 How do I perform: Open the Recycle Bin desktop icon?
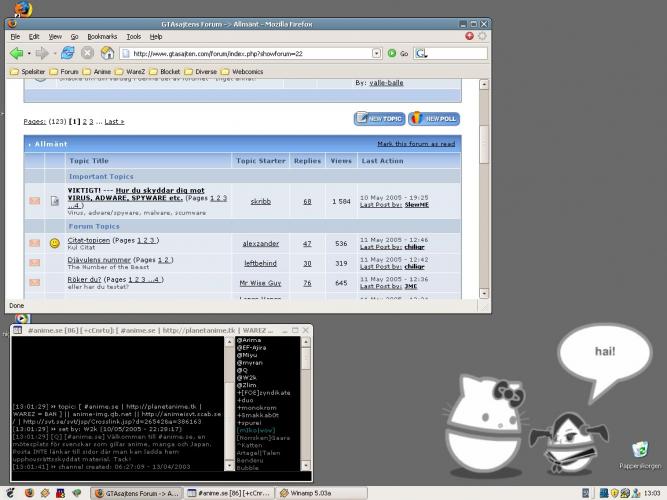click(640, 455)
